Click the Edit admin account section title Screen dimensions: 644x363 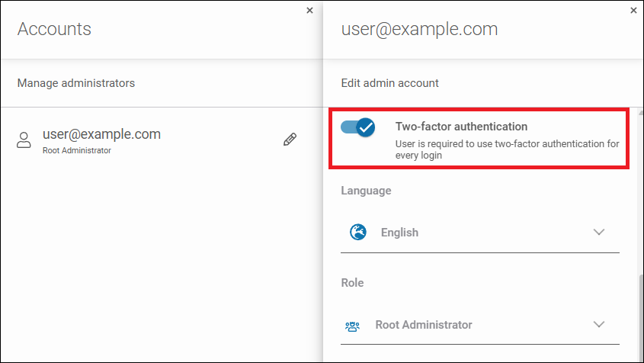(389, 83)
